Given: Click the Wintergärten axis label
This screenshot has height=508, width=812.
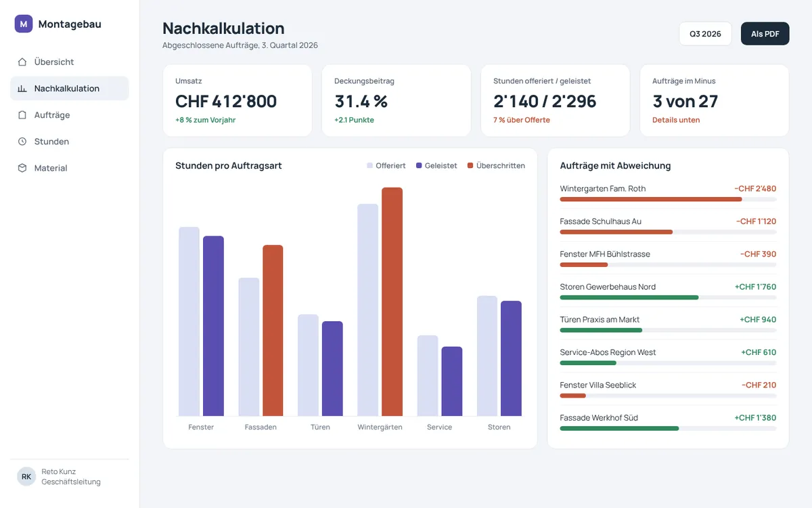Looking at the screenshot, I should [380, 427].
